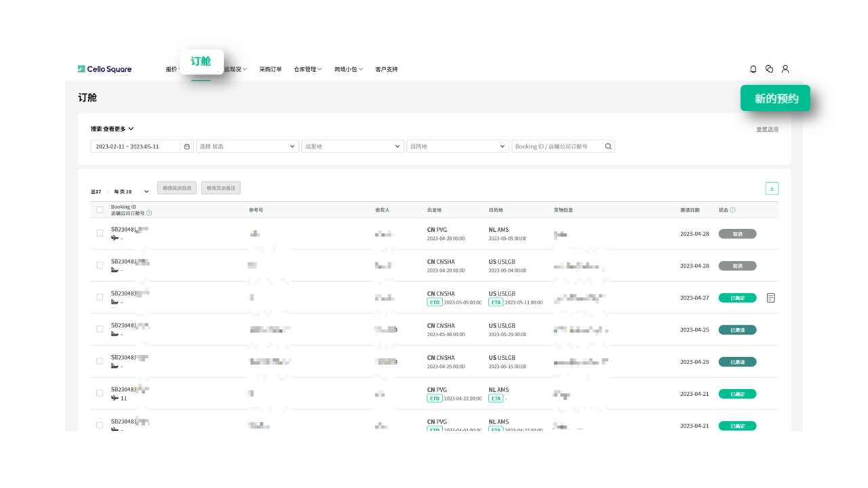Download the booking list

coord(772,188)
